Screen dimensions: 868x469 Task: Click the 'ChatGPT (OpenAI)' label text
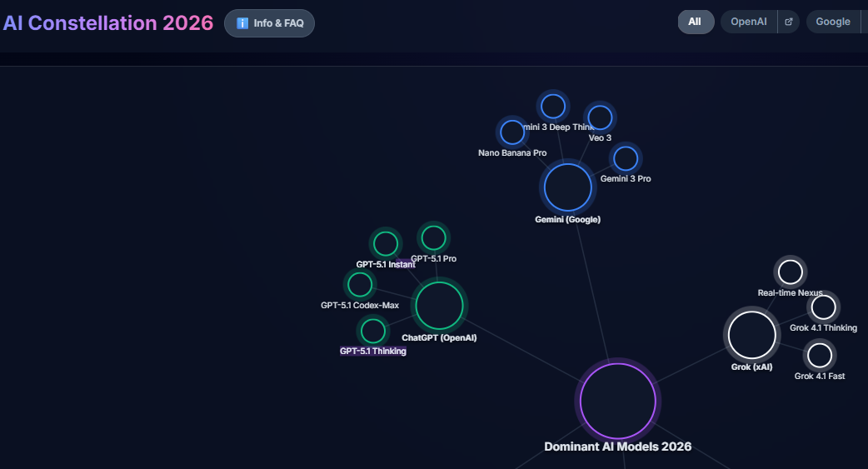pos(439,337)
